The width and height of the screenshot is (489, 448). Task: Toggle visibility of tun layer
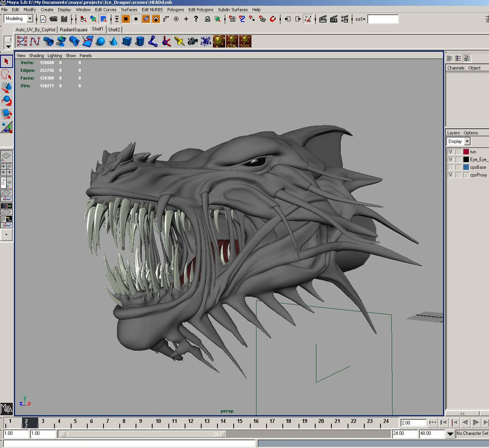[x=450, y=152]
